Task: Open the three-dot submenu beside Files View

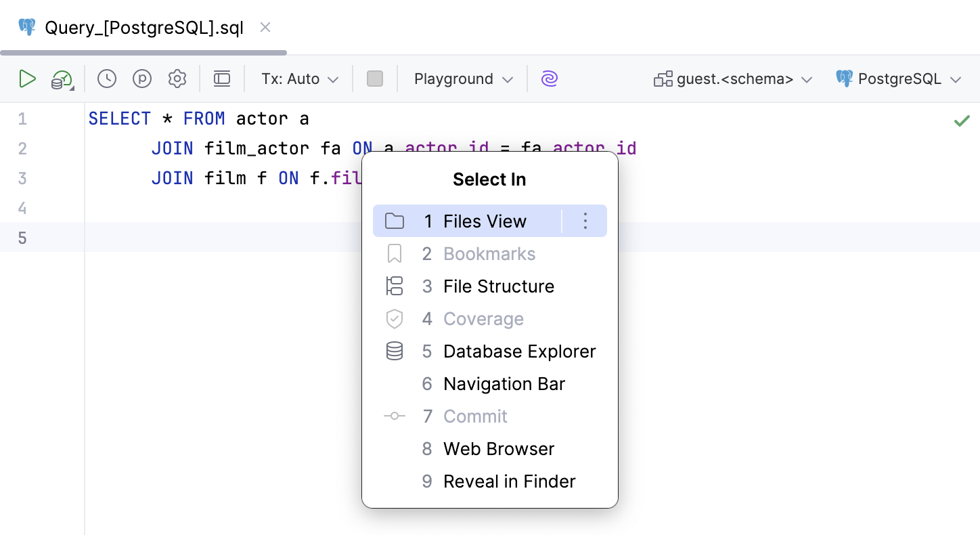Action: click(x=585, y=221)
